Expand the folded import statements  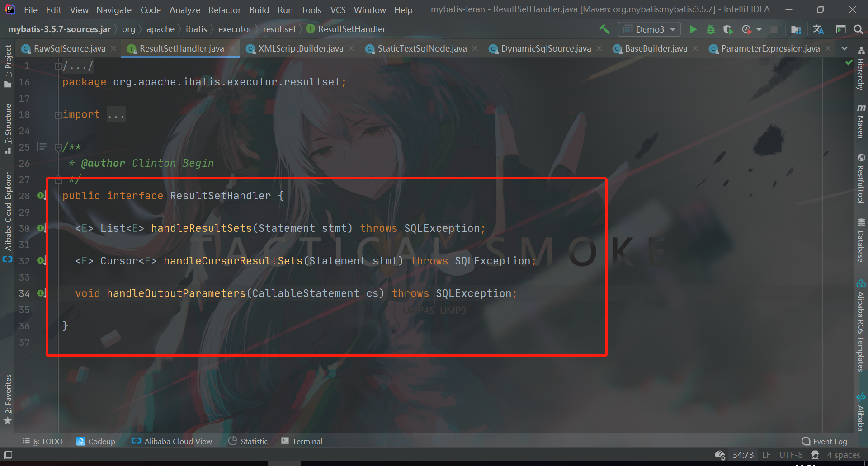click(58, 115)
